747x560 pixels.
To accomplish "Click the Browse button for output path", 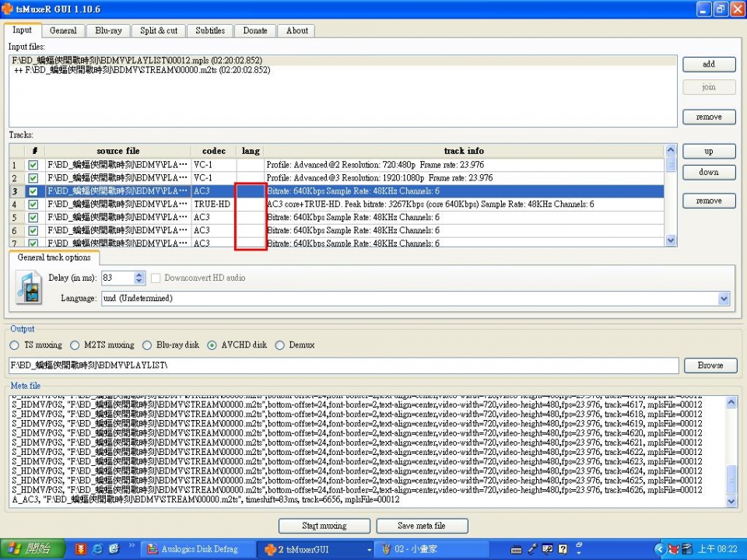I will (x=710, y=365).
